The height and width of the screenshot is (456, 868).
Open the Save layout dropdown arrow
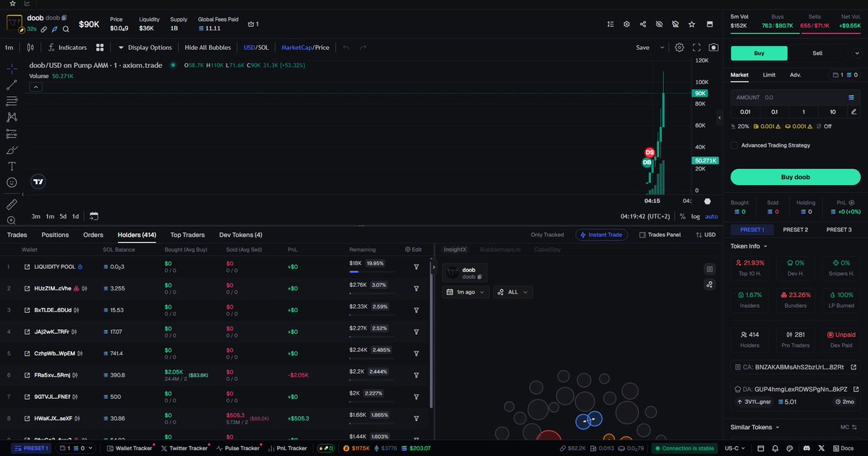tap(661, 48)
